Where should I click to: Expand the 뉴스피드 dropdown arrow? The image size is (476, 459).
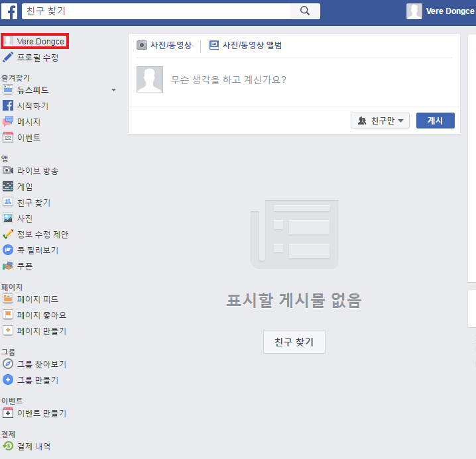[x=113, y=90]
